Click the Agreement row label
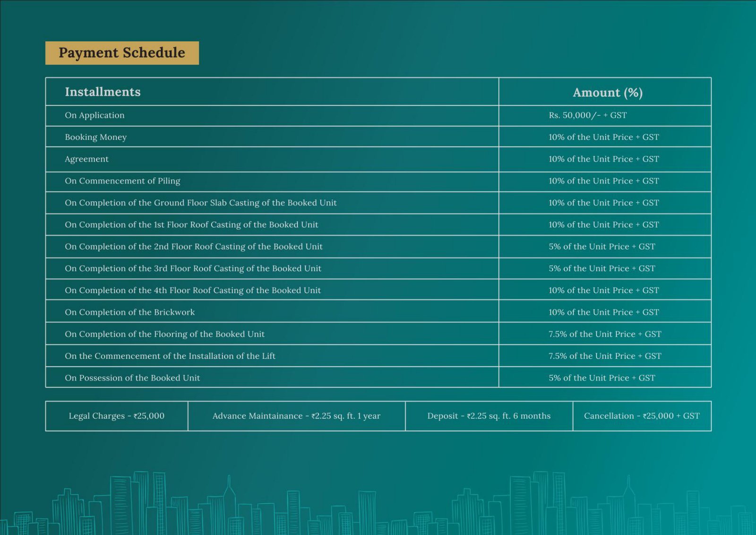Screen dimensions: 756x535 [86, 159]
